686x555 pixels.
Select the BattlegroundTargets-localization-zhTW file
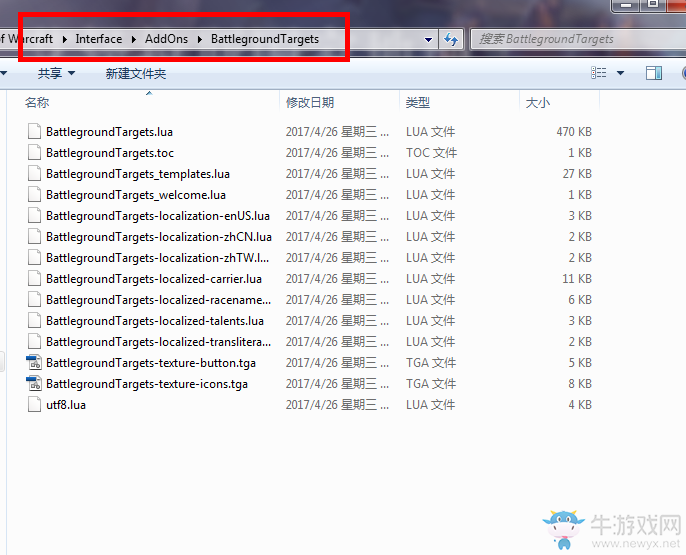point(158,258)
